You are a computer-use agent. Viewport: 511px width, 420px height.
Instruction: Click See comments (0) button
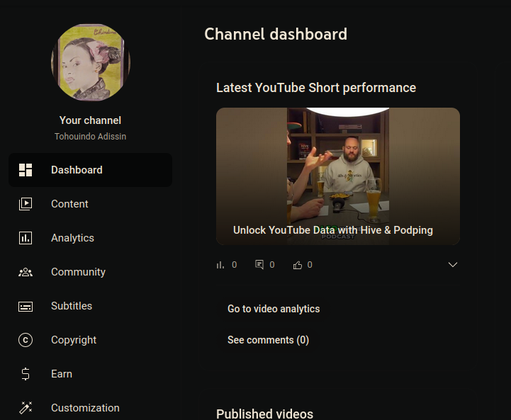click(268, 340)
